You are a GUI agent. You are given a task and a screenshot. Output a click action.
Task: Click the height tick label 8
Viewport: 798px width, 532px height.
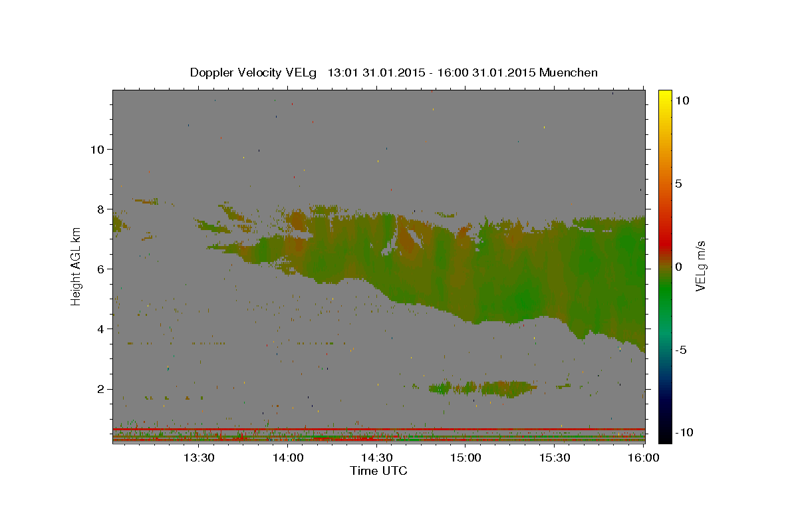(100, 209)
